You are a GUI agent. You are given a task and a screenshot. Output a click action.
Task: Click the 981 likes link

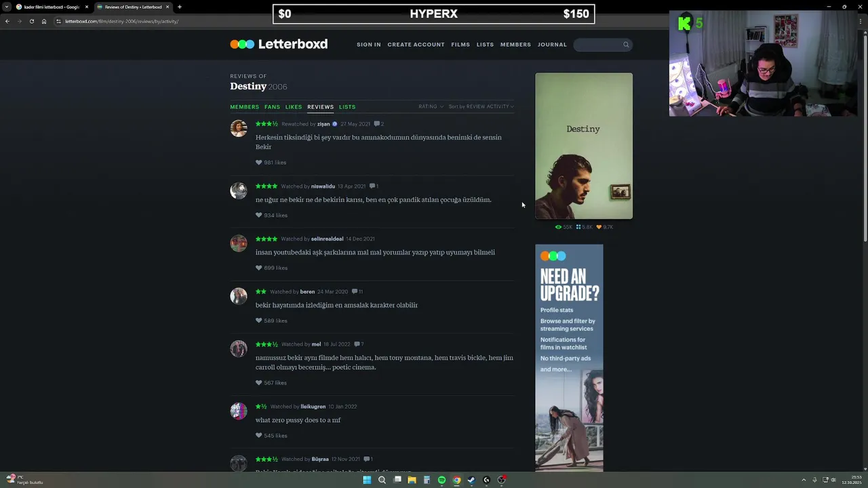click(x=275, y=163)
